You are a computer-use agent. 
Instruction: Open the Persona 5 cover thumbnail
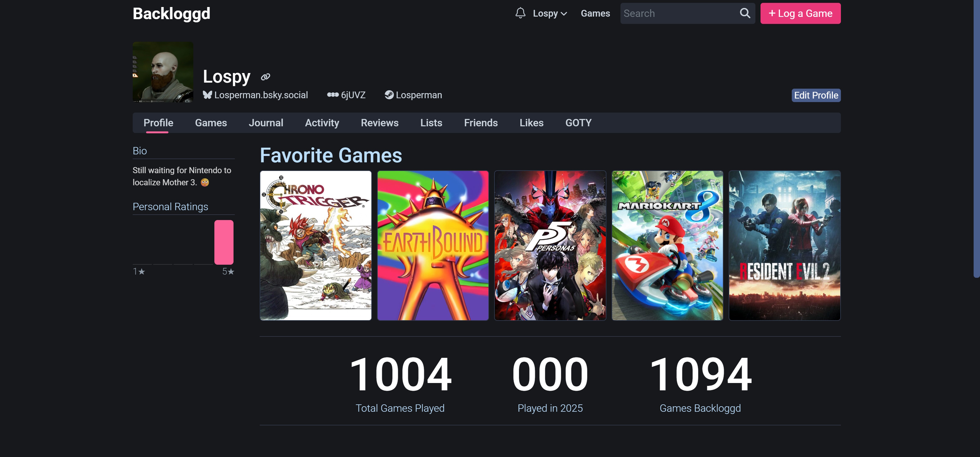pos(550,245)
